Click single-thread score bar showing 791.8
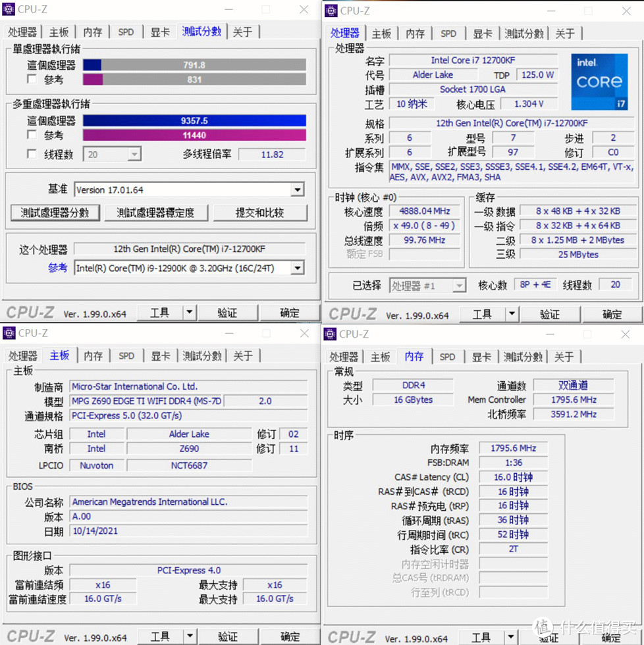 click(x=194, y=65)
